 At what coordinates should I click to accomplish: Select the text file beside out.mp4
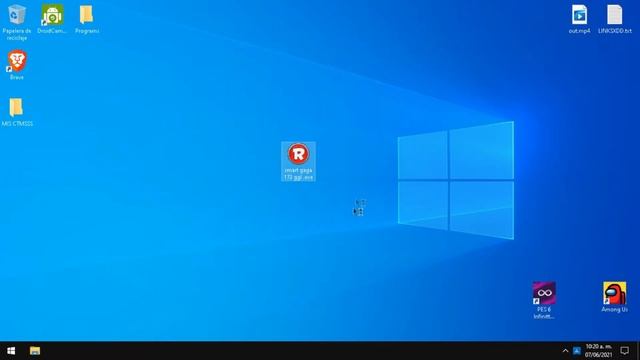(x=615, y=19)
